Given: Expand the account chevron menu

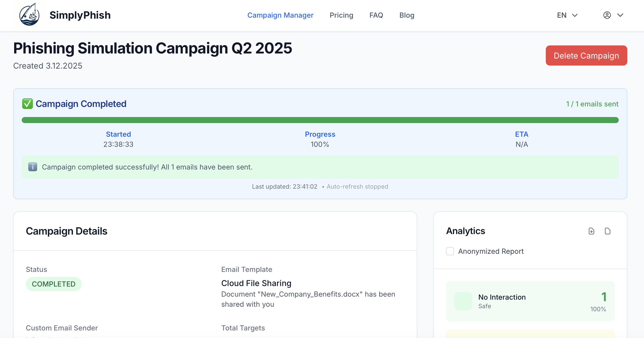Looking at the screenshot, I should click(x=620, y=15).
